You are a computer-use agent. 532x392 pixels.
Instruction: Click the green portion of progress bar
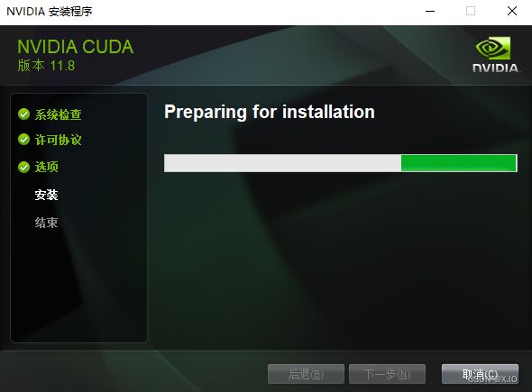click(459, 163)
